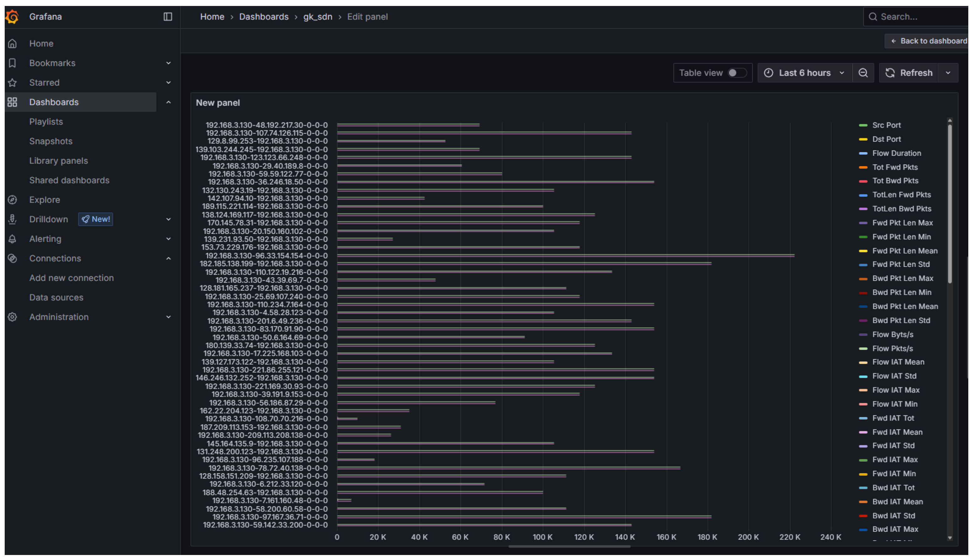The width and height of the screenshot is (973, 560).
Task: Expand the Bookmarks section chevron
Action: coord(168,63)
